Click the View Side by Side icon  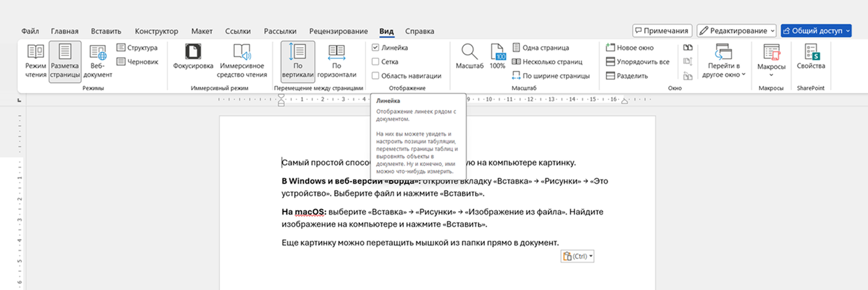pos(688,47)
